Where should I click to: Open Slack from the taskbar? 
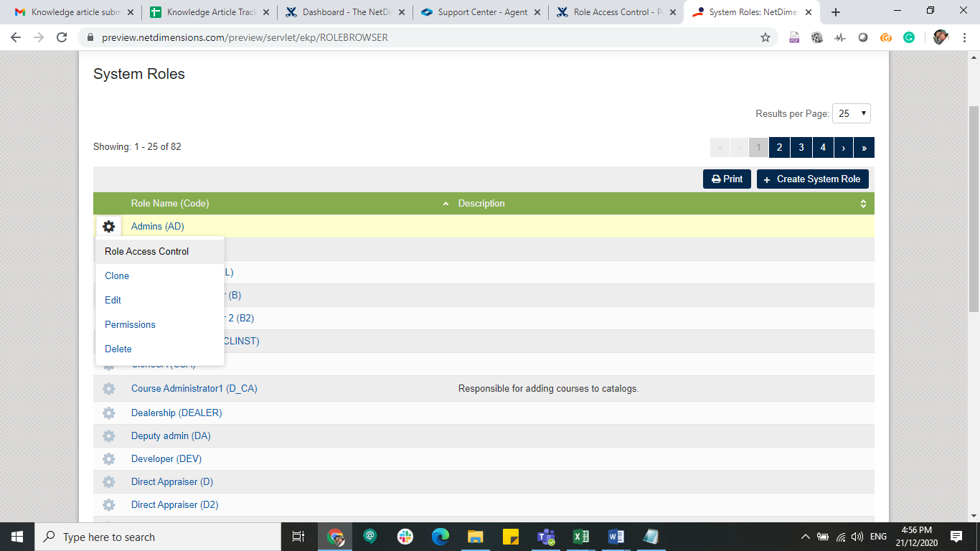(x=405, y=537)
